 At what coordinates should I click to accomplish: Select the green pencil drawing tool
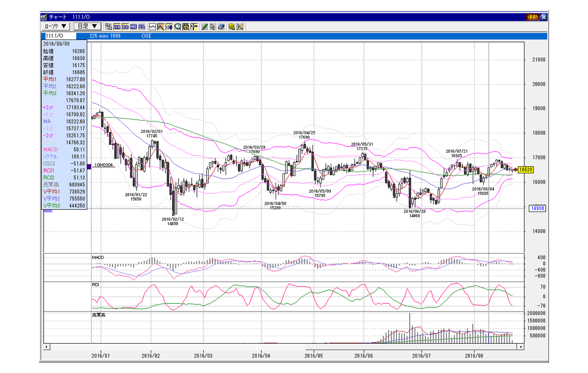[x=204, y=27]
